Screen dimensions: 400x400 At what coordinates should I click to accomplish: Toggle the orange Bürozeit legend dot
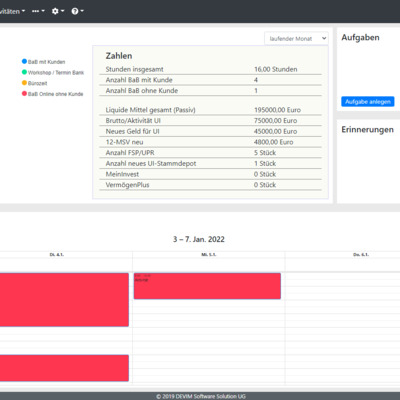tap(24, 83)
